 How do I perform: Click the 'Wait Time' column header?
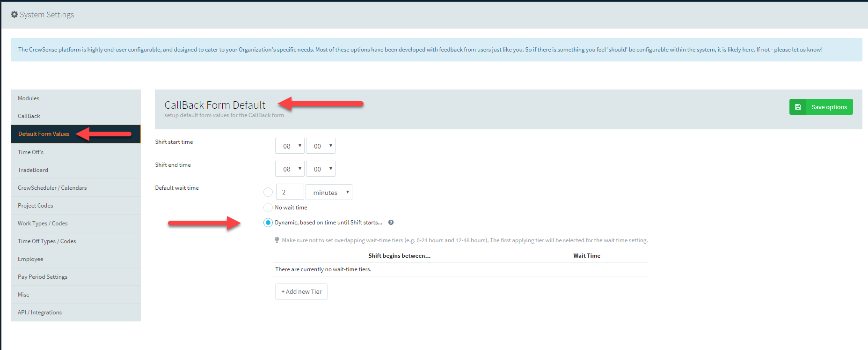pos(587,256)
